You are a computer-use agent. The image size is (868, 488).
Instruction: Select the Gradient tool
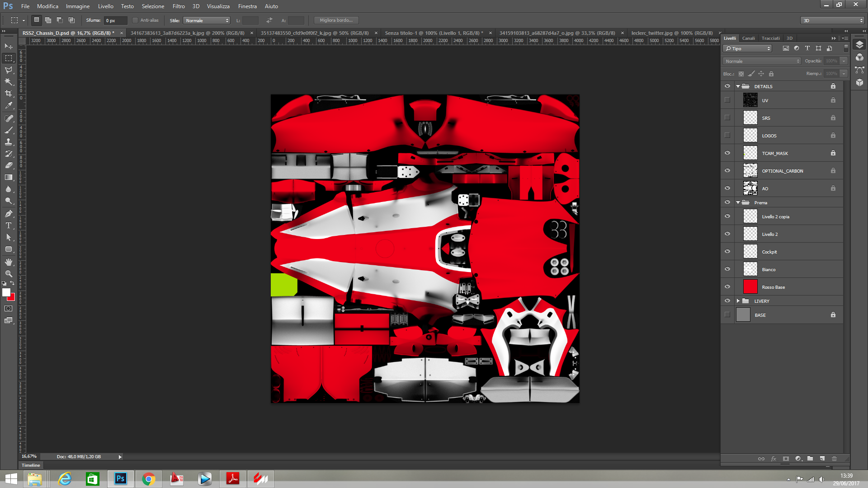[x=9, y=177]
